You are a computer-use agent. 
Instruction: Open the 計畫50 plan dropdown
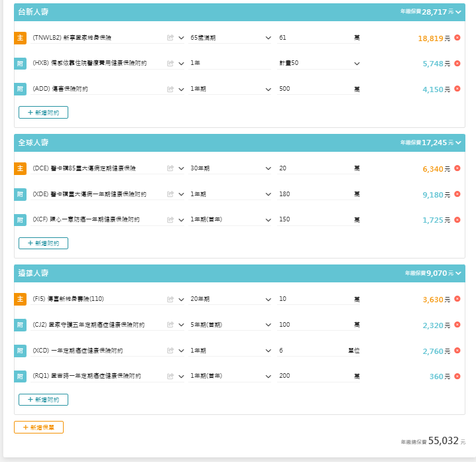point(319,64)
